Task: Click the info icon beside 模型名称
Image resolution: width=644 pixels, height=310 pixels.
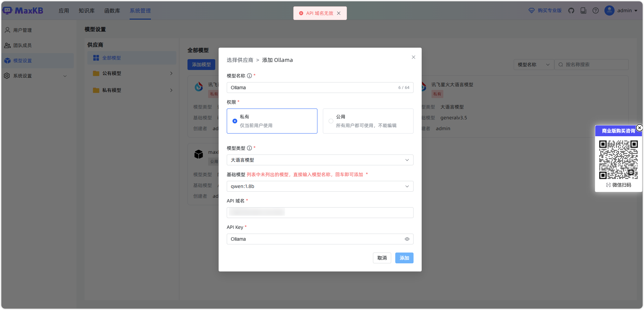Action: click(x=249, y=76)
